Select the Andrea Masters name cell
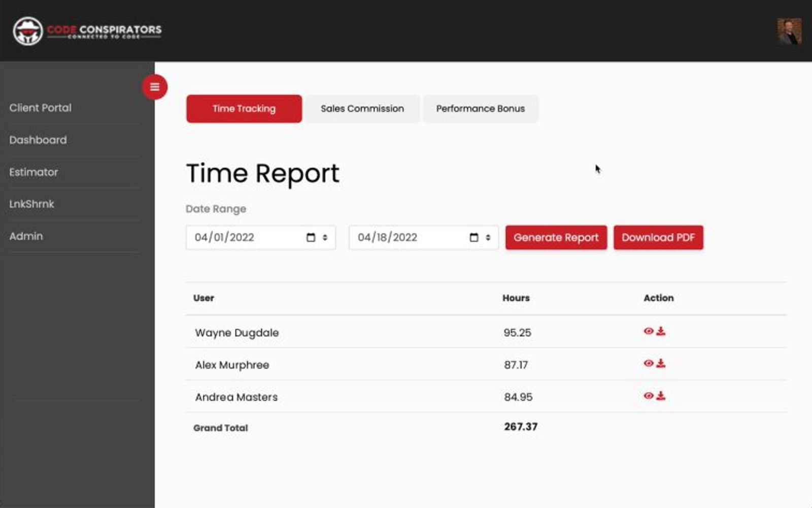 pyautogui.click(x=236, y=397)
